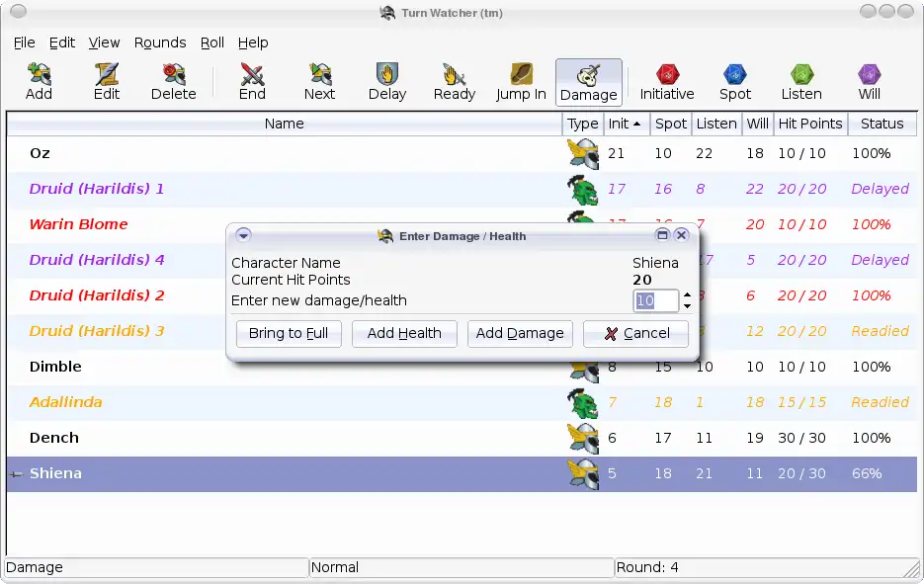Click the Bring to Full button
This screenshot has width=924, height=585.
point(289,333)
